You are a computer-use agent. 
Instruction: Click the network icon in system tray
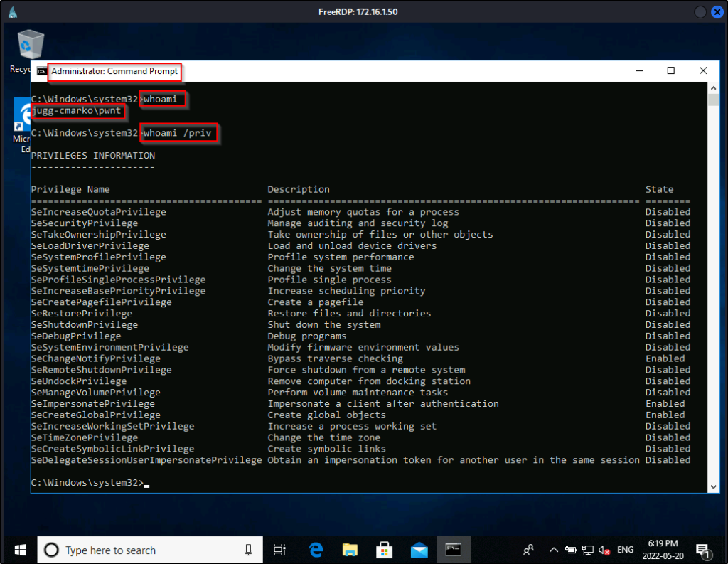tap(587, 550)
